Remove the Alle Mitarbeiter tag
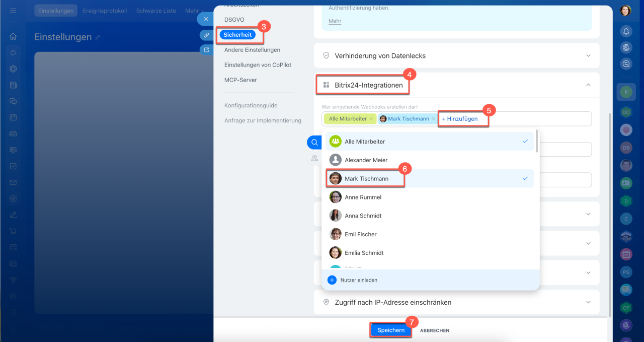The image size is (644, 342). pyautogui.click(x=371, y=119)
